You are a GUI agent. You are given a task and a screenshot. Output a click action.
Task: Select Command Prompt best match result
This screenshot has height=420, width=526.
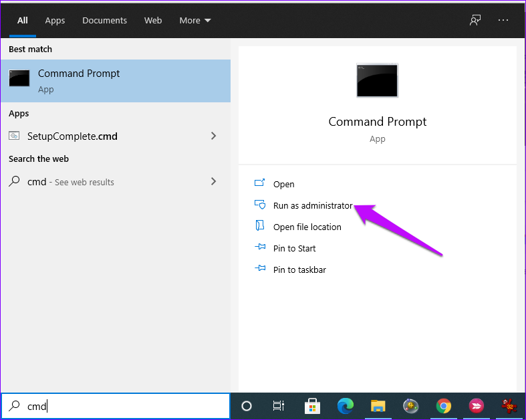pyautogui.click(x=116, y=81)
